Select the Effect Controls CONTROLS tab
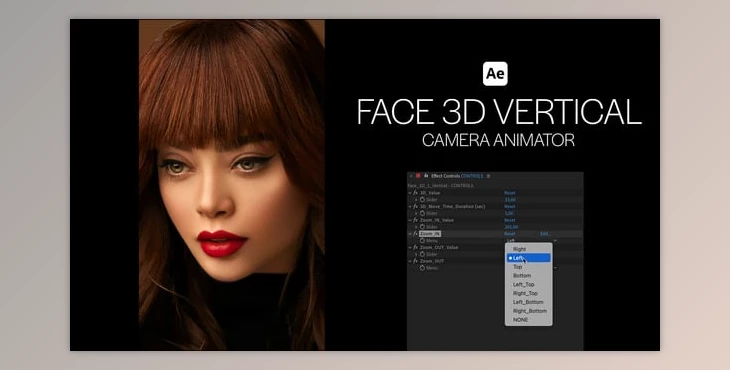 click(457, 176)
